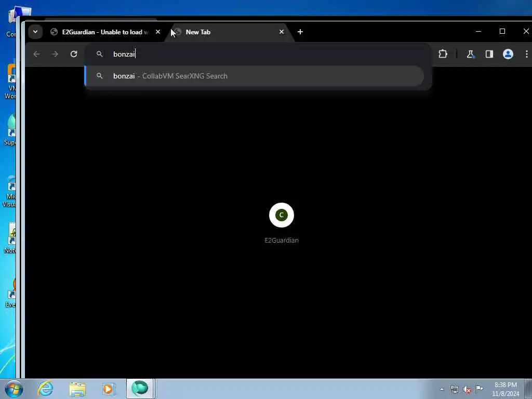Open Windows Explorer folder from taskbar
The image size is (532, 399).
pyautogui.click(x=77, y=389)
